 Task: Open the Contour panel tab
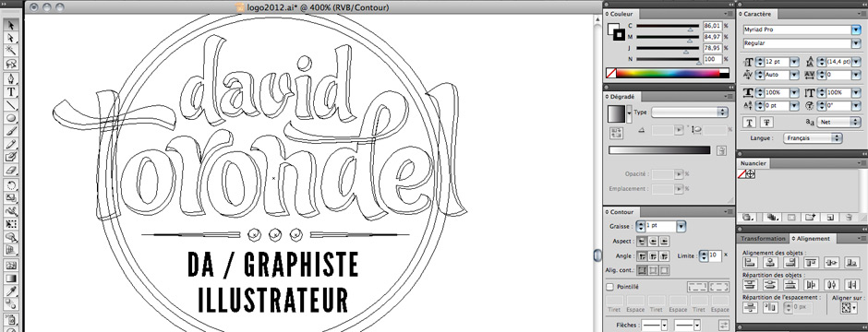click(622, 211)
